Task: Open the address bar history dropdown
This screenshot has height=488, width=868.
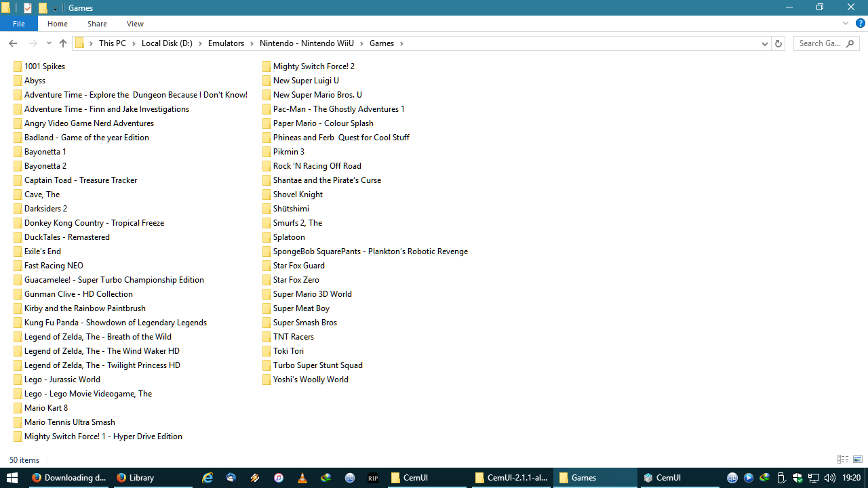Action: [x=764, y=43]
